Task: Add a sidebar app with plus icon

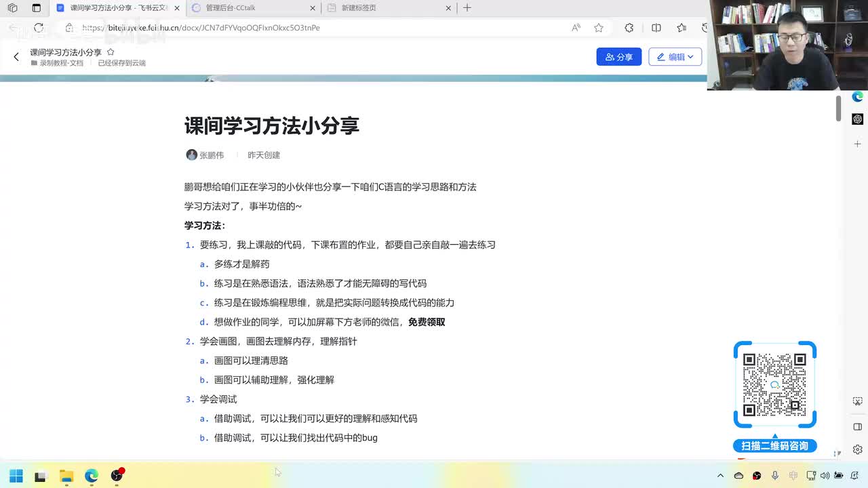Action: click(858, 144)
